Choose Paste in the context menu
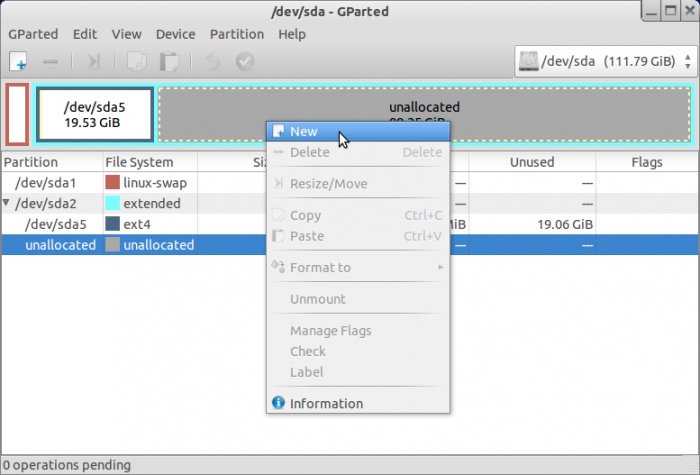The width and height of the screenshot is (700, 475). click(x=358, y=236)
